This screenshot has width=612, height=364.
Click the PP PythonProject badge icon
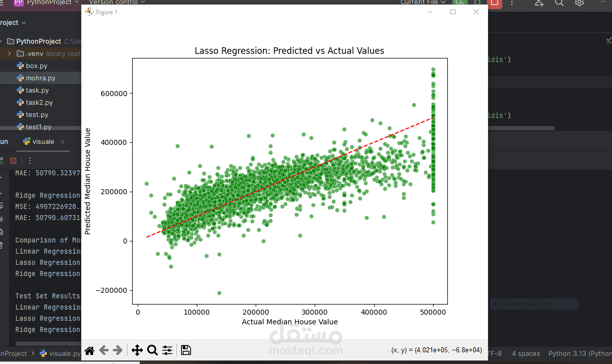click(19, 3)
